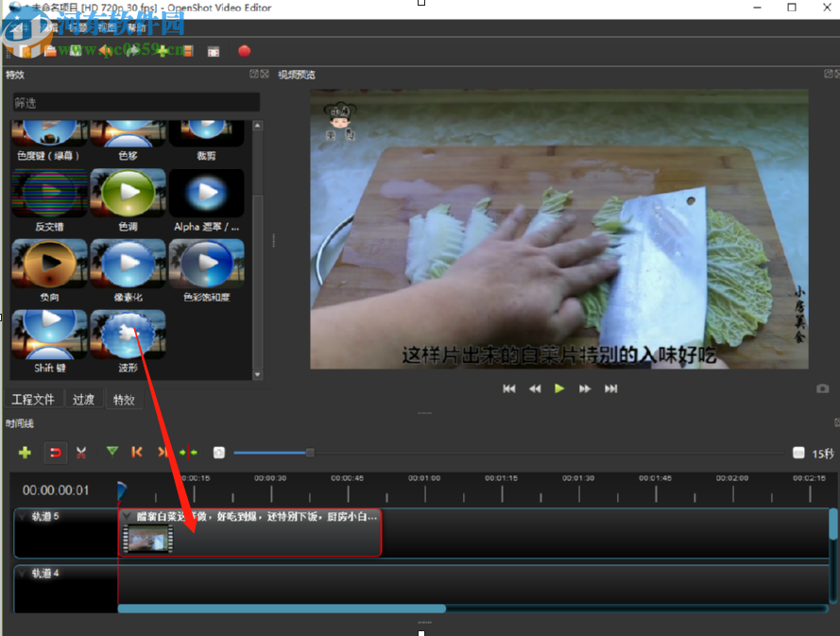The height and width of the screenshot is (636, 840).
Task: Open the 帮助 menu
Action: (137, 27)
